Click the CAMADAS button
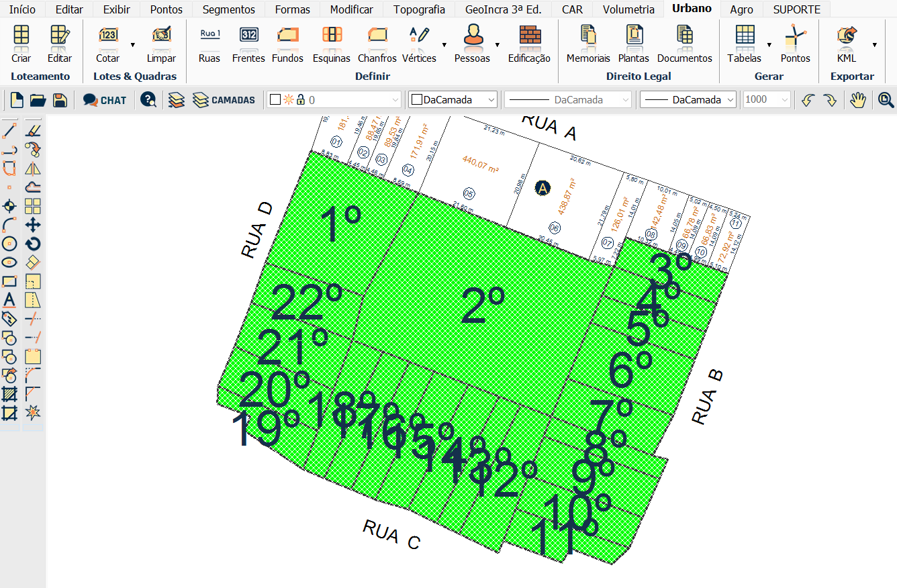Viewport: 897px width, 588px height. (224, 100)
